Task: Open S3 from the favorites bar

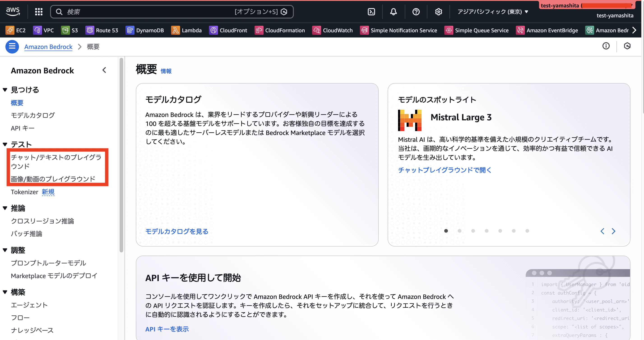Action: point(69,30)
